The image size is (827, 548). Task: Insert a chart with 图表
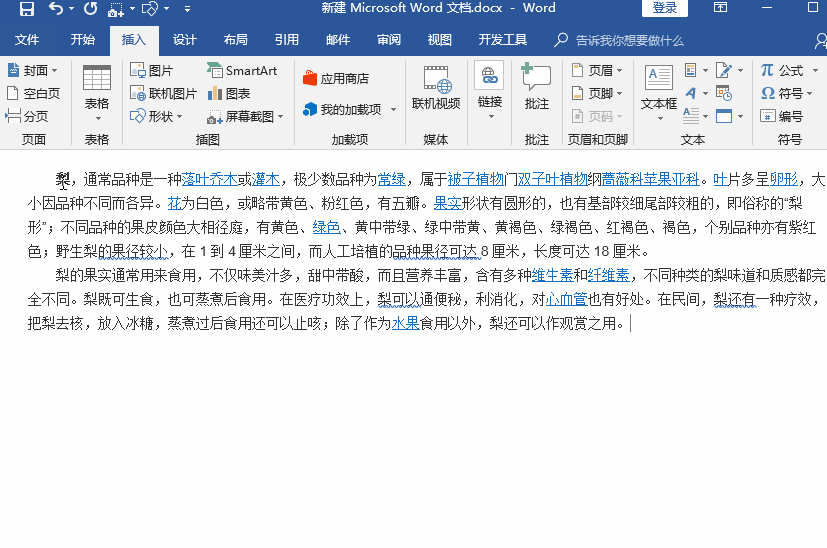tap(229, 93)
